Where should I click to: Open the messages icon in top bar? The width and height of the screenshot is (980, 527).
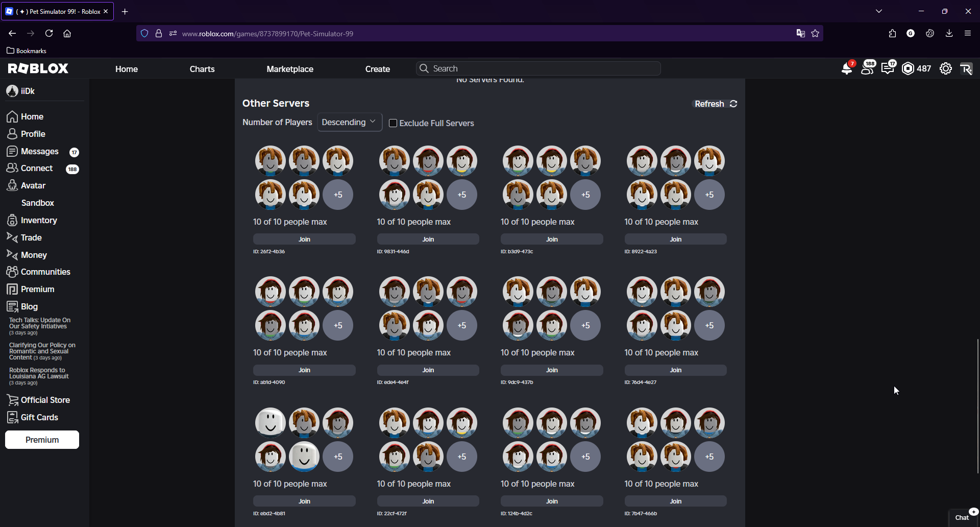tap(888, 68)
